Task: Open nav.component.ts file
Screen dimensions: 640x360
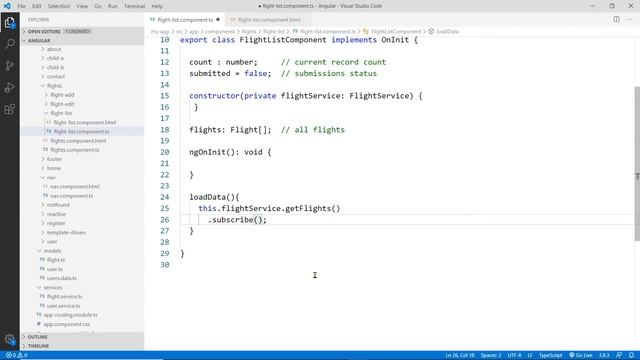Action: (71, 196)
